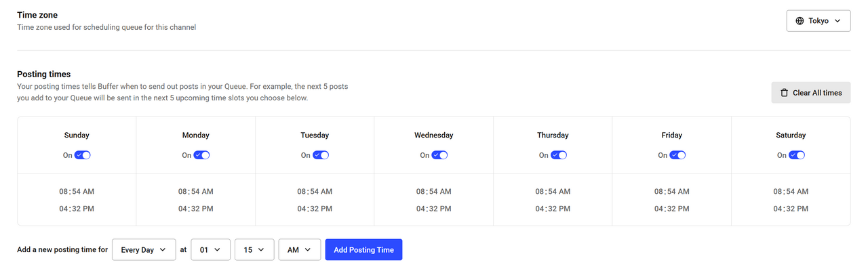Select Tuesday's 08:54 AM time
Screen dimensions: 868x269
(315, 192)
